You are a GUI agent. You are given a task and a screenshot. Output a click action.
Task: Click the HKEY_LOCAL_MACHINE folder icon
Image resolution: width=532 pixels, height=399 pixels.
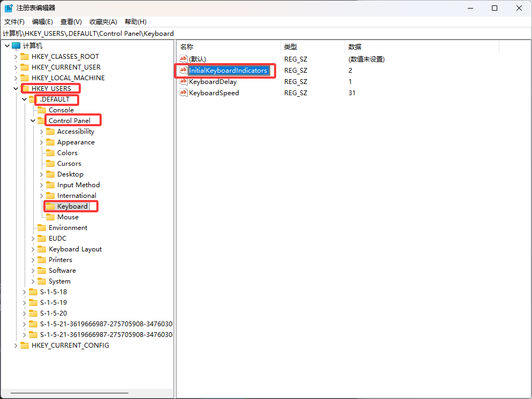25,78
